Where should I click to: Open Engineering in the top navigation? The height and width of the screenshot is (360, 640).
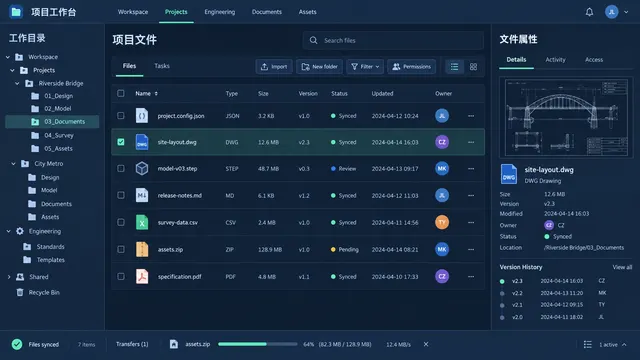tap(220, 12)
